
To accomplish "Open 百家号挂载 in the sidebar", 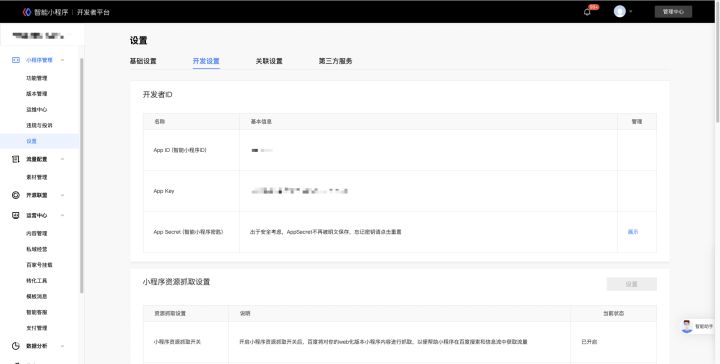I will 39,265.
